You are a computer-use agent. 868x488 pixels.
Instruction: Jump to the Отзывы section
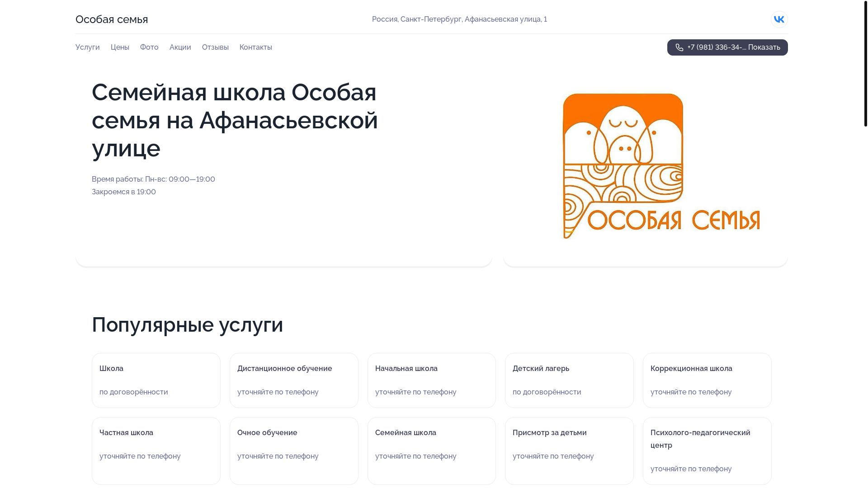(215, 47)
